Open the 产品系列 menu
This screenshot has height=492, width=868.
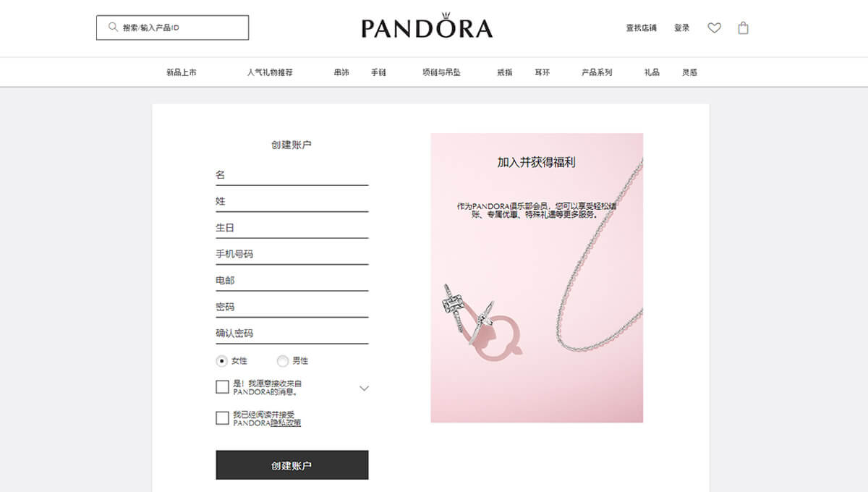(x=597, y=72)
